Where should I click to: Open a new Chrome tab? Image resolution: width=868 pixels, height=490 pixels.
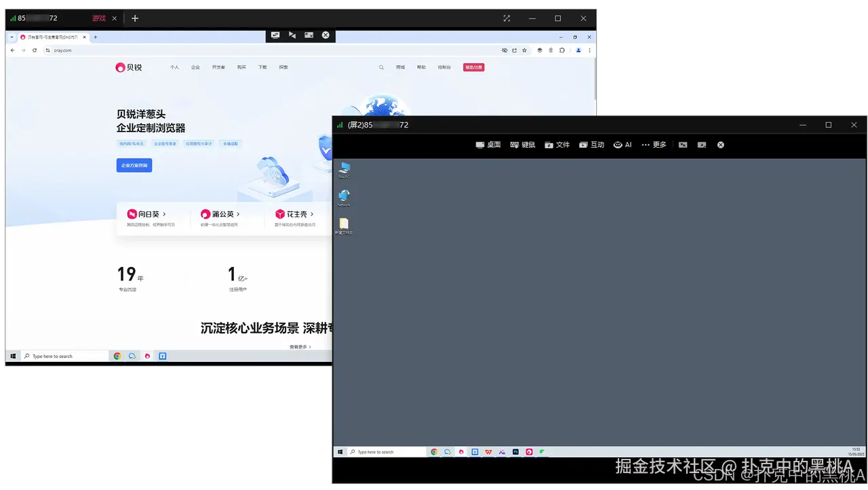pyautogui.click(x=95, y=37)
